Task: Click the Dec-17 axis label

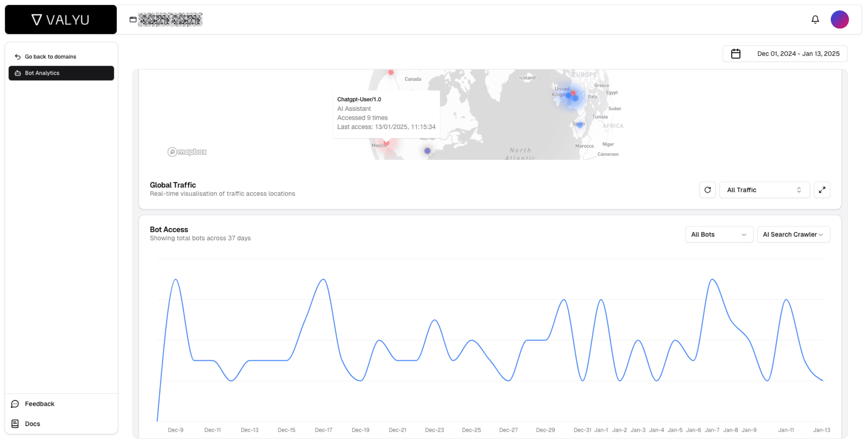Action: click(323, 430)
